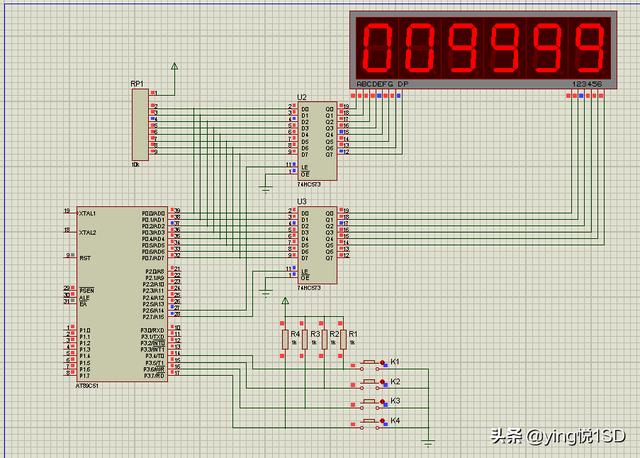
Task: Click the U3 reference label
Action: pos(302,202)
